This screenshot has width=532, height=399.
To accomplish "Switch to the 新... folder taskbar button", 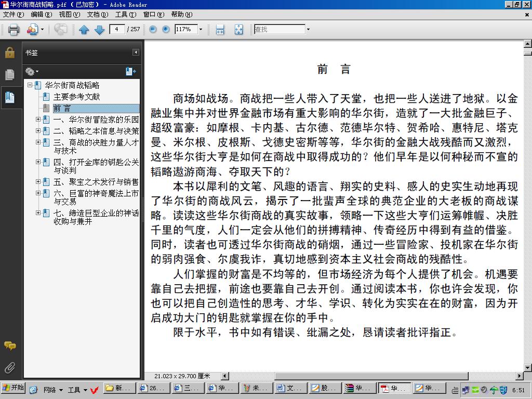I will point(119,388).
